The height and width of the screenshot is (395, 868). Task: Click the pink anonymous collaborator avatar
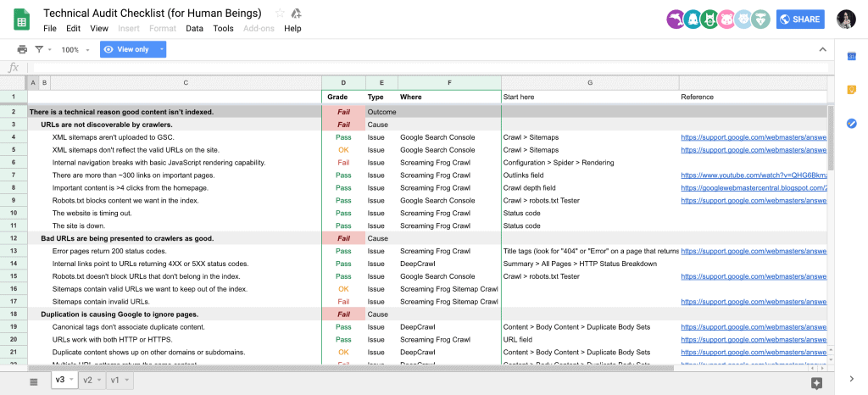coord(726,19)
